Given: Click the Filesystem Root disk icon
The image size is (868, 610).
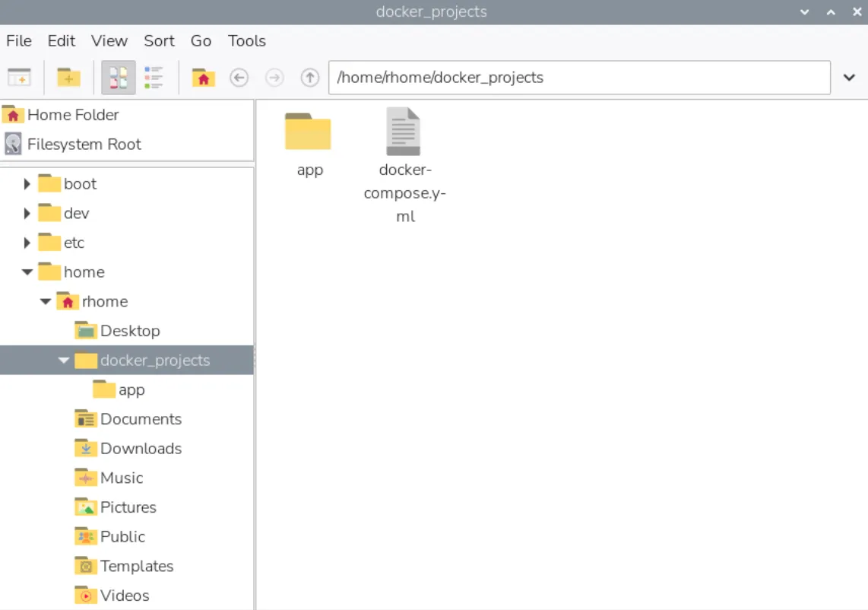Looking at the screenshot, I should [13, 144].
